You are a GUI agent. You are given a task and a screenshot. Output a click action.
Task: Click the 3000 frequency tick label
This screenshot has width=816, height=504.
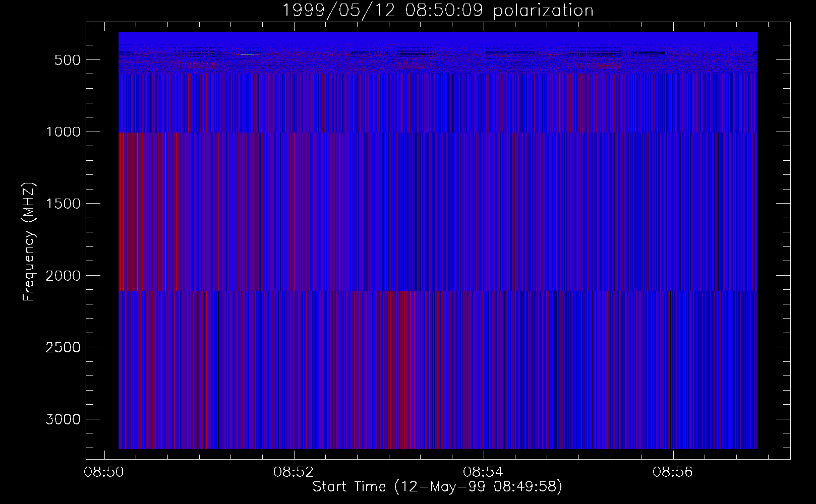coord(63,420)
